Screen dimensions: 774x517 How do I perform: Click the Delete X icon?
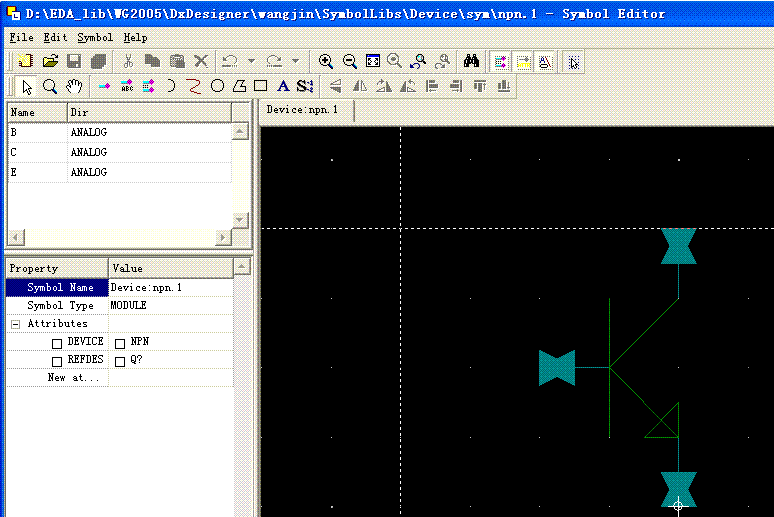tap(201, 61)
